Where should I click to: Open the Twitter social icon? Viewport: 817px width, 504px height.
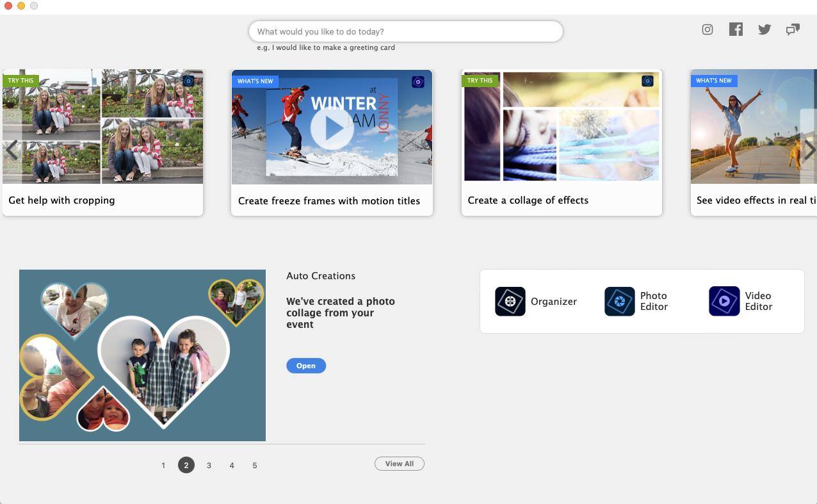(x=764, y=29)
